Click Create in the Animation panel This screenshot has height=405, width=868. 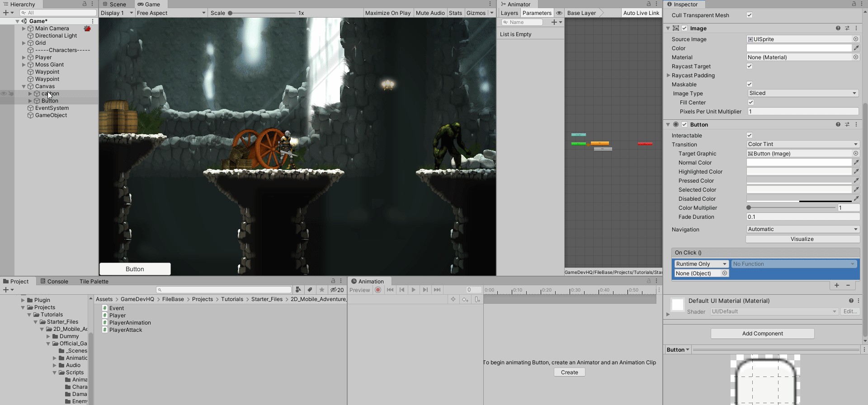[x=570, y=372]
